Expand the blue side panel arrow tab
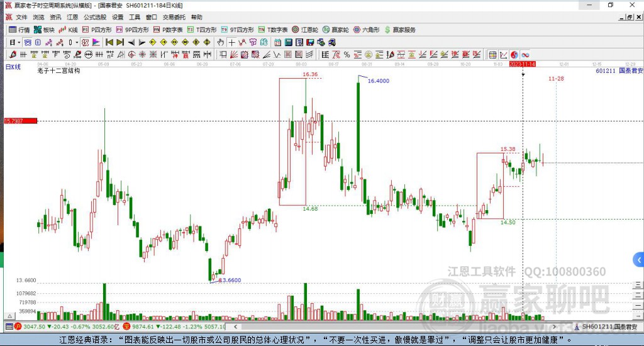The width and height of the screenshot is (644, 346). click(x=639, y=260)
